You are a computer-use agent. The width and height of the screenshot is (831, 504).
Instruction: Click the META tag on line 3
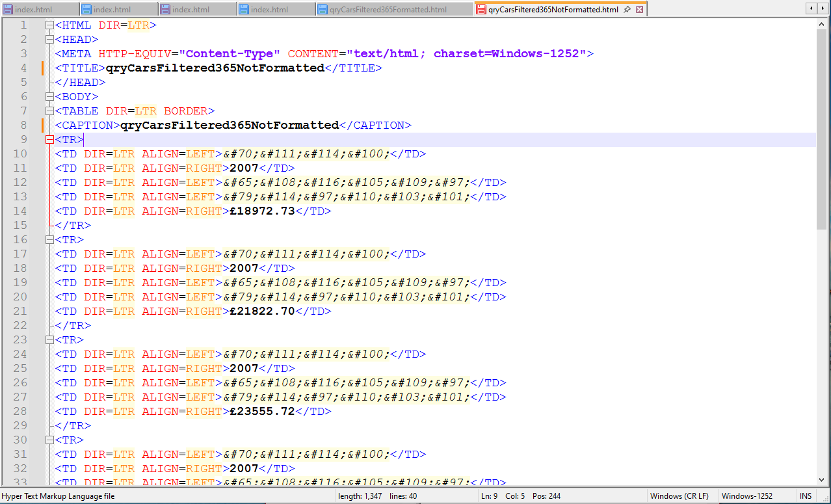324,53
